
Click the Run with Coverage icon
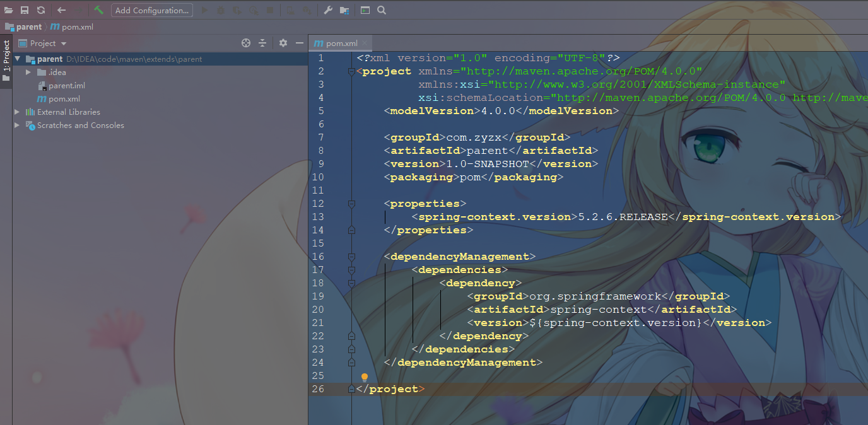[237, 10]
